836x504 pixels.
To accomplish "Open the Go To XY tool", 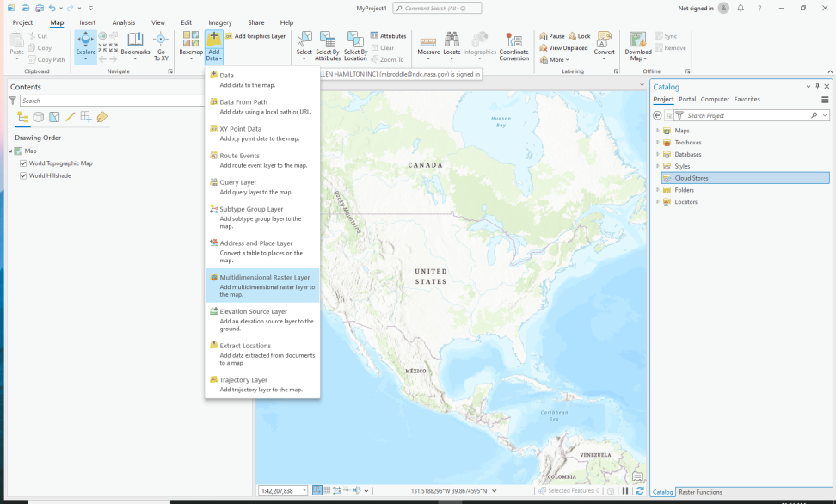I will 161,46.
